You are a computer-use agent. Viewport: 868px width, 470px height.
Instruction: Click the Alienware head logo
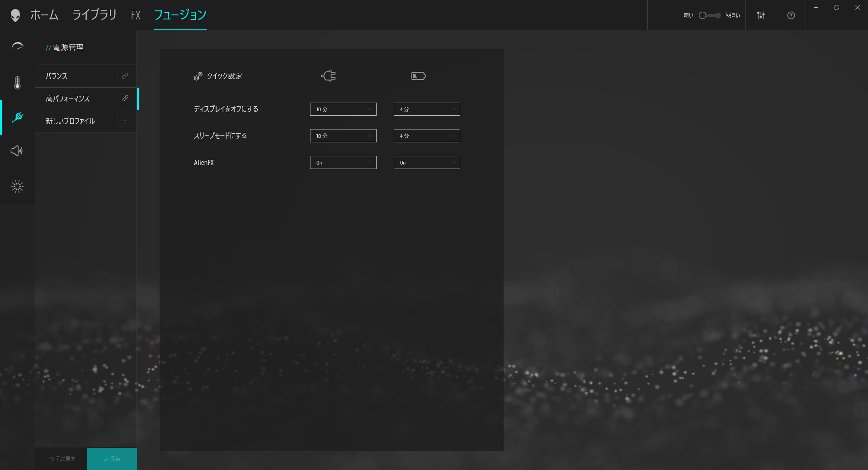15,15
